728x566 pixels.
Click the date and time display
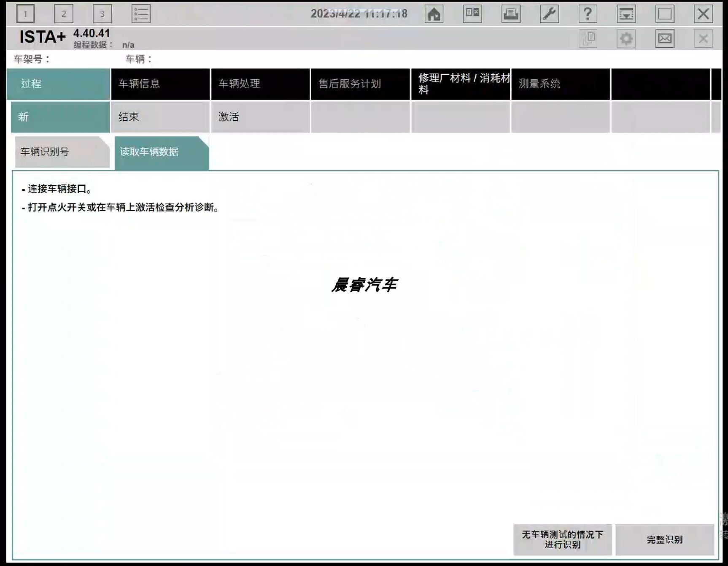(359, 14)
